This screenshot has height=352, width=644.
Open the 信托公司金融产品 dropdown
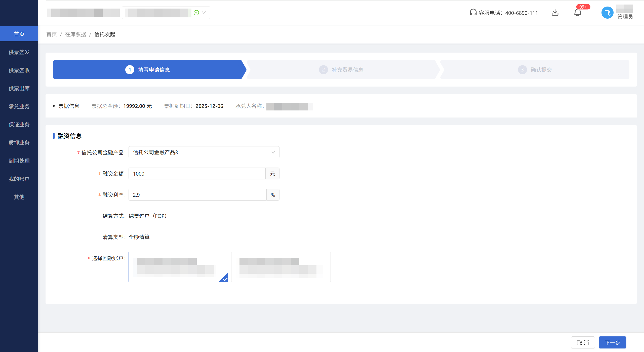point(204,152)
